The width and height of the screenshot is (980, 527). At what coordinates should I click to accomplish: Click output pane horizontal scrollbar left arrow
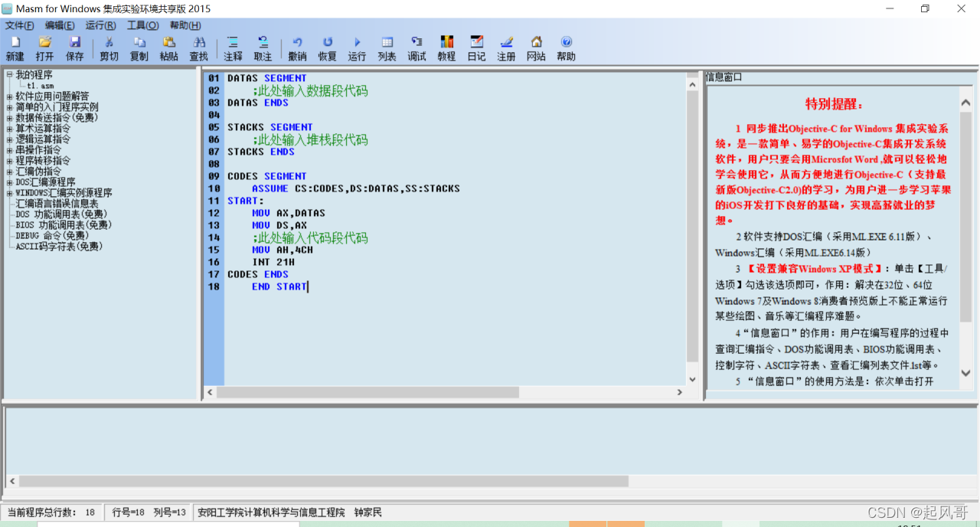click(12, 481)
